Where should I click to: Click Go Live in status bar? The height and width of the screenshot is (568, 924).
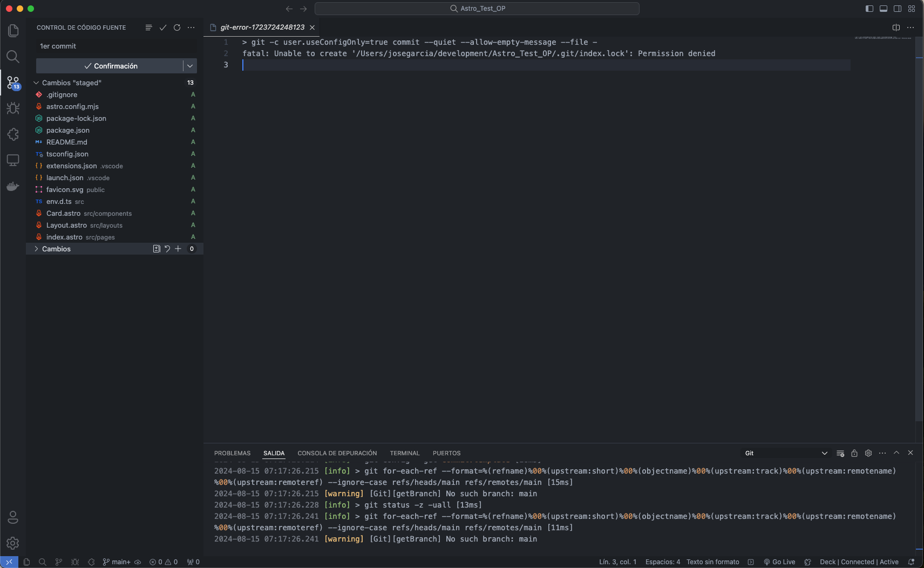[779, 562]
